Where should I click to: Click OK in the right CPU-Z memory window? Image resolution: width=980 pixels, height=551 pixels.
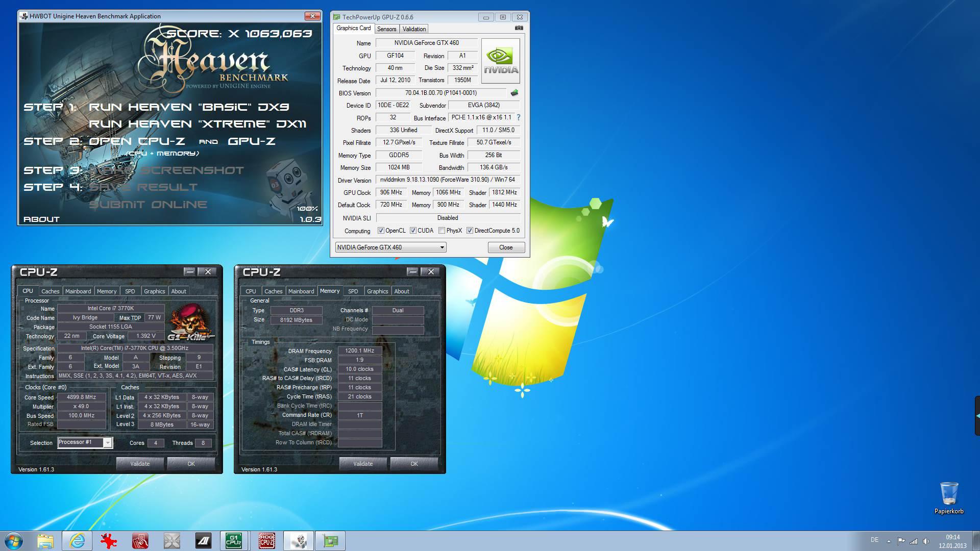[414, 464]
